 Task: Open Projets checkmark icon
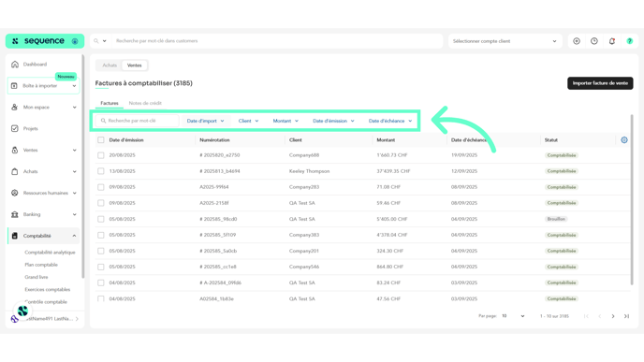tap(15, 128)
